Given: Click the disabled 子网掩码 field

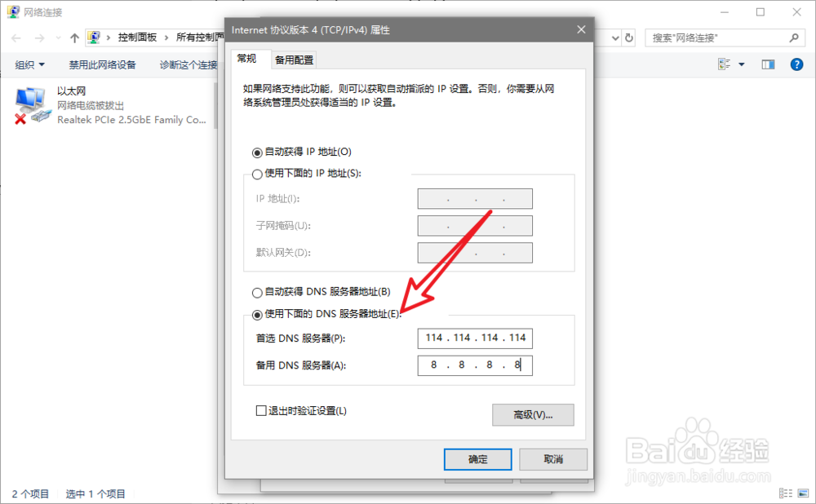Looking at the screenshot, I should point(475,226).
